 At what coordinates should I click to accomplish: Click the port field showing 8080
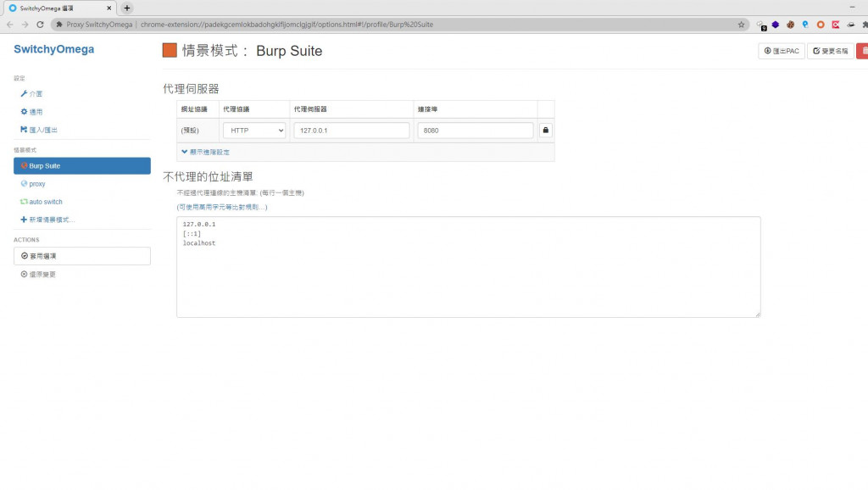(x=475, y=130)
